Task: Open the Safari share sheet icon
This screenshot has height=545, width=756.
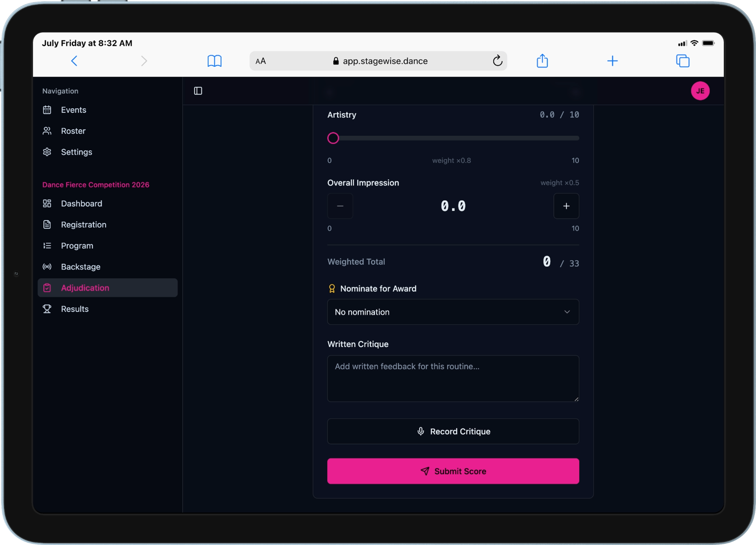Action: click(x=542, y=60)
